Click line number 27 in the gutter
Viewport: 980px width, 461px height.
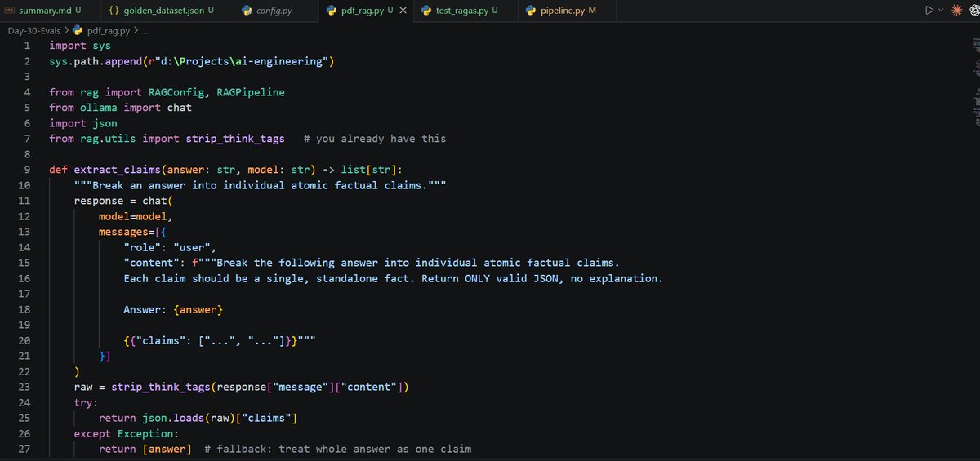[x=24, y=449]
